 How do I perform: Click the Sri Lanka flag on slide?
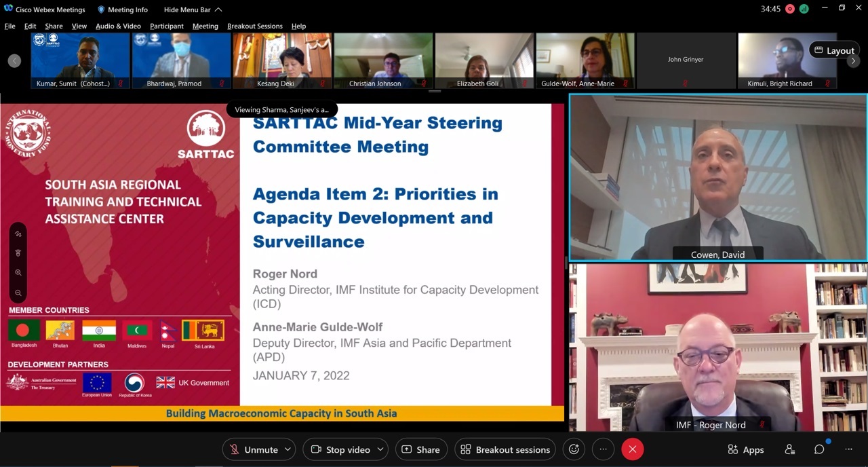point(203,331)
